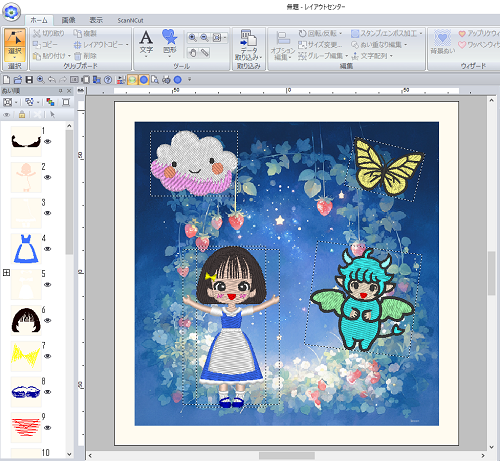Toggle visibility eye of sewing item 2
500x461 pixels.
[48, 177]
